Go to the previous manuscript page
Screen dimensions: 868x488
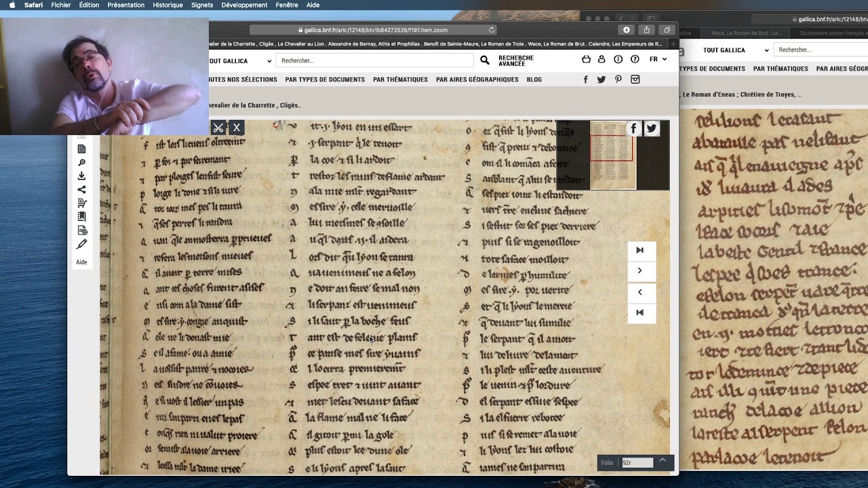point(639,292)
